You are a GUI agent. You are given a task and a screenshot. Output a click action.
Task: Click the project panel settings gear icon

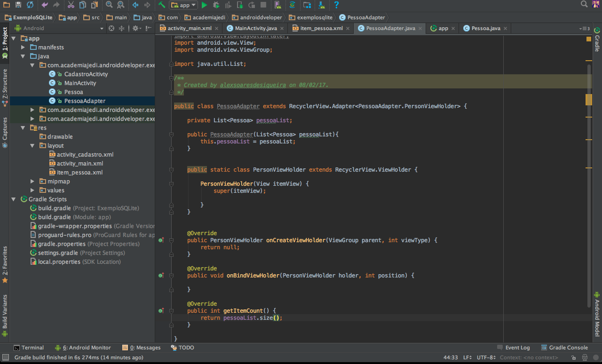pos(135,28)
